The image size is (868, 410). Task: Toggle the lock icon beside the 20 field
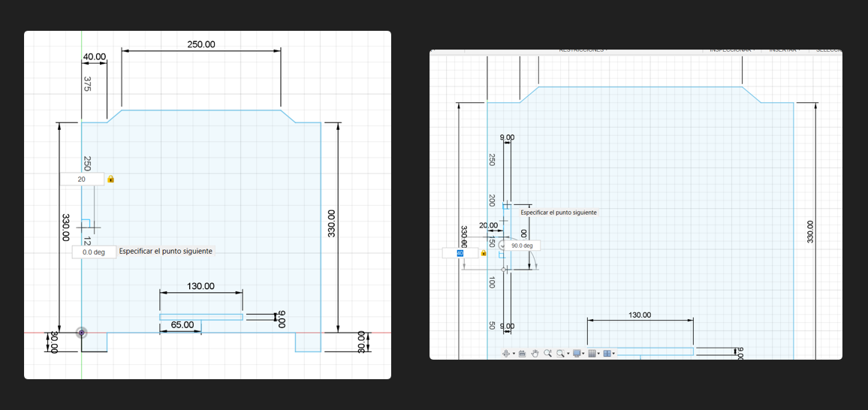pyautogui.click(x=110, y=179)
